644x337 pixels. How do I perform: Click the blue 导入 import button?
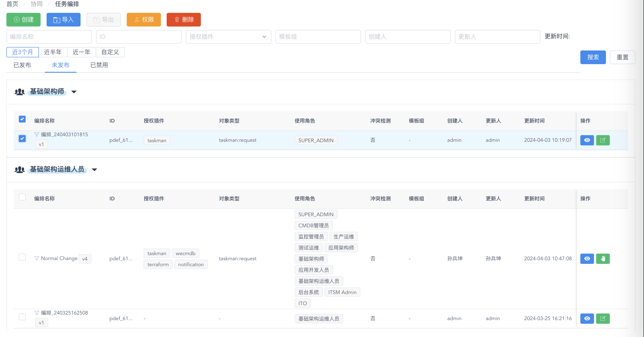(63, 19)
